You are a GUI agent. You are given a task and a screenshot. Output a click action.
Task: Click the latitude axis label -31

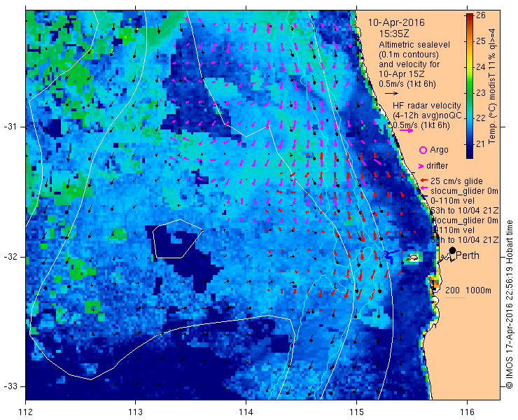pos(10,127)
